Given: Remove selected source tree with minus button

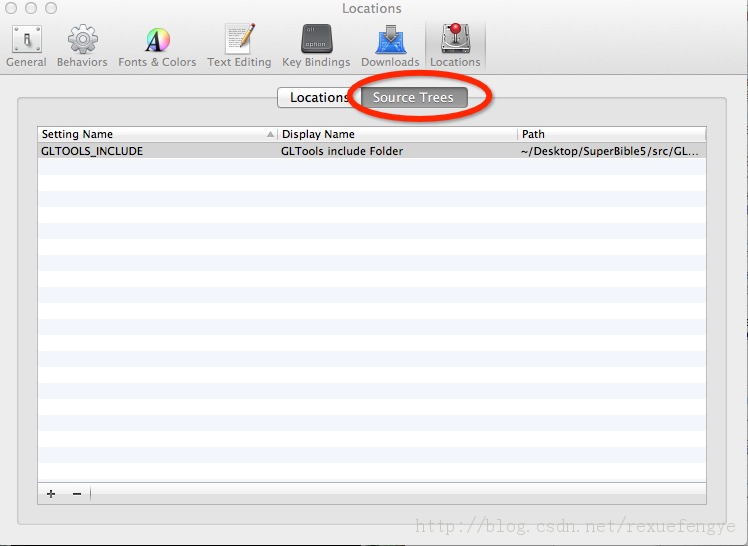Looking at the screenshot, I should click(77, 494).
